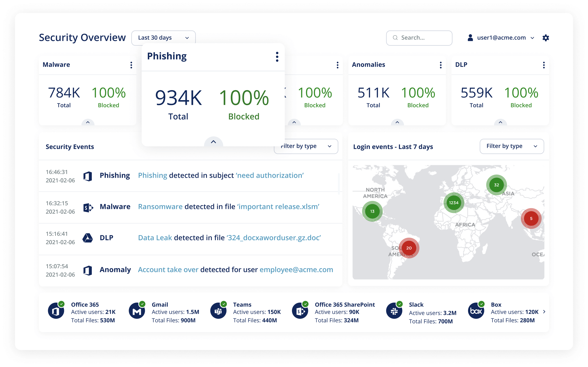Collapse the Anomalies card chevron
The width and height of the screenshot is (588, 367).
pos(397,122)
